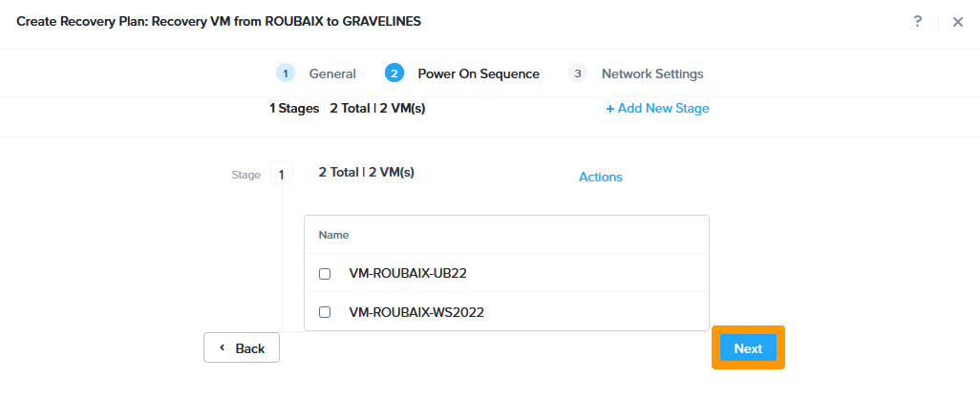This screenshot has height=398, width=980.
Task: Click the Add New Stage link
Action: coord(657,108)
